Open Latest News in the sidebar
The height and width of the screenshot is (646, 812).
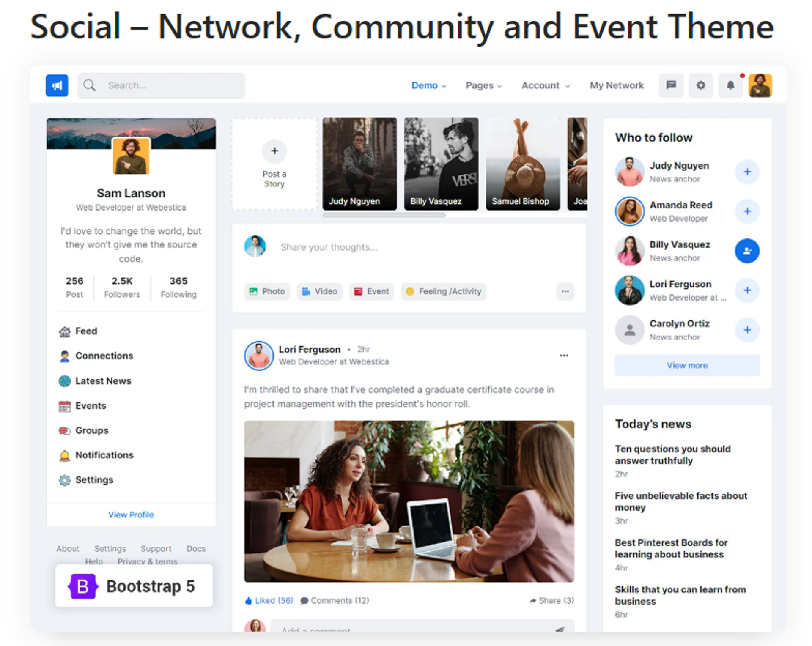point(95,381)
